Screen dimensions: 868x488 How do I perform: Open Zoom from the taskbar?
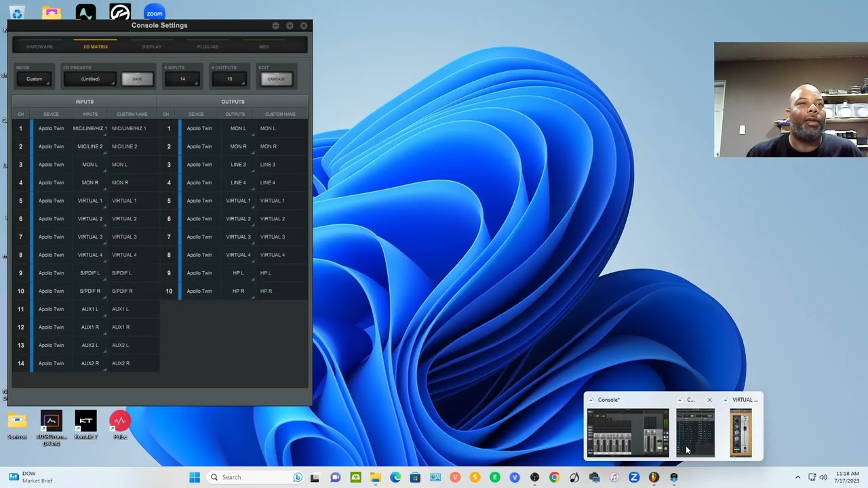click(634, 477)
